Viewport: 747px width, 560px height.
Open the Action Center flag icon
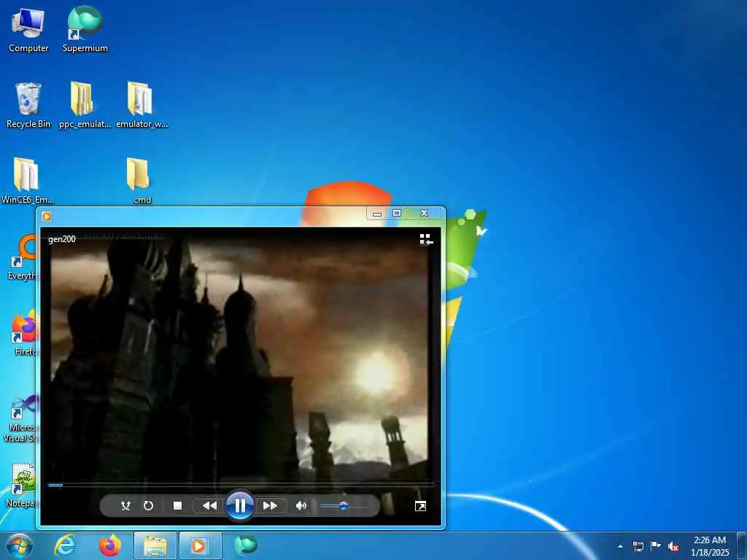click(x=656, y=546)
